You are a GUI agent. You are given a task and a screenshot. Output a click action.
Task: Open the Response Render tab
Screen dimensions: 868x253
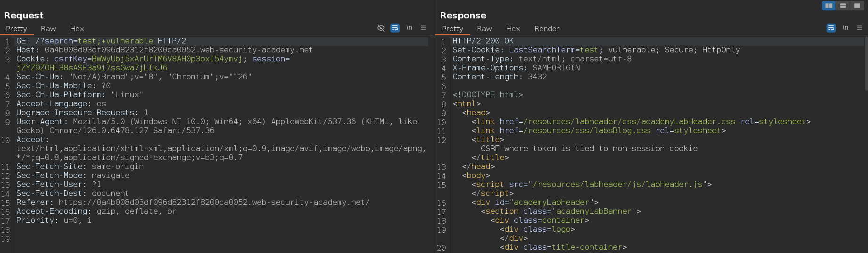546,29
